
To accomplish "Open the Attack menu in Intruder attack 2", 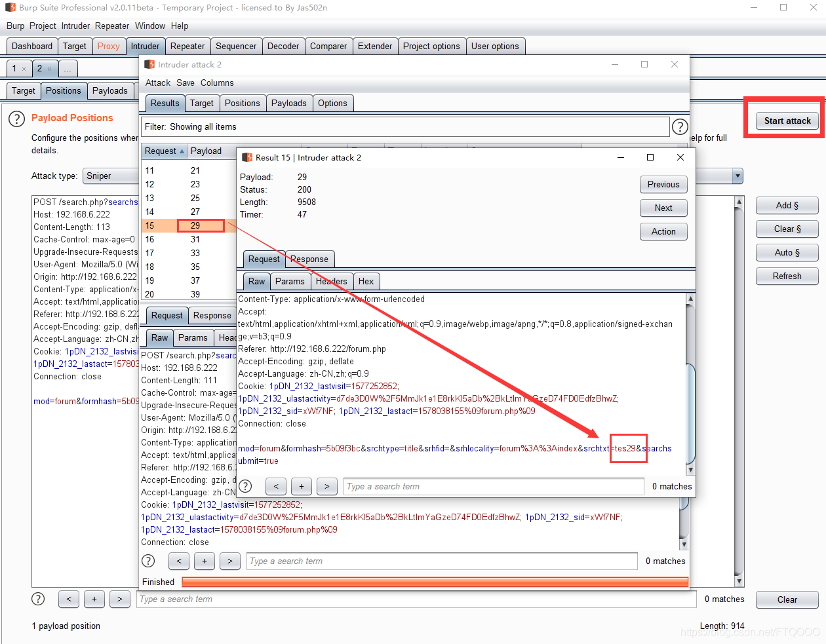I will [158, 83].
